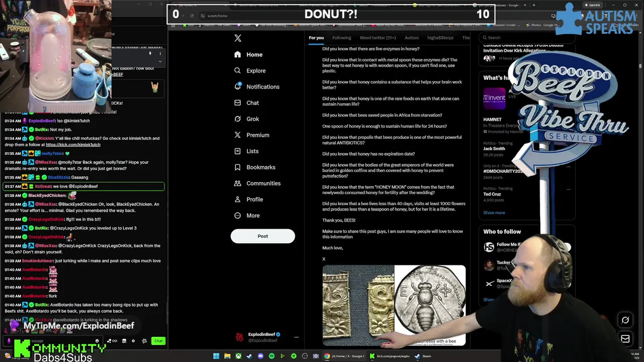Screen dimensions: 644x362
Task: Open the shop icon in chat bar
Action: point(124,341)
